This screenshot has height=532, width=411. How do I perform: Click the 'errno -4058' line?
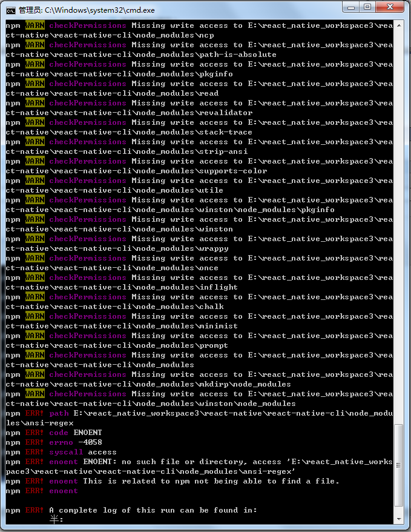[x=54, y=442]
